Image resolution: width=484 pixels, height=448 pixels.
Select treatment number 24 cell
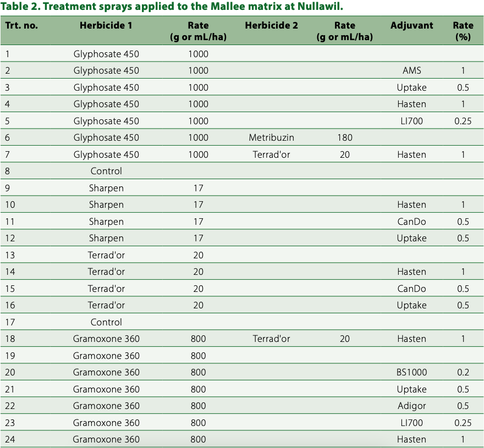10,439
